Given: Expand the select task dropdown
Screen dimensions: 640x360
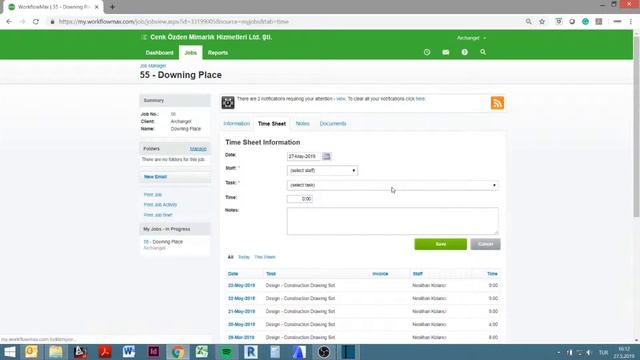Looking at the screenshot, I should click(x=392, y=185).
